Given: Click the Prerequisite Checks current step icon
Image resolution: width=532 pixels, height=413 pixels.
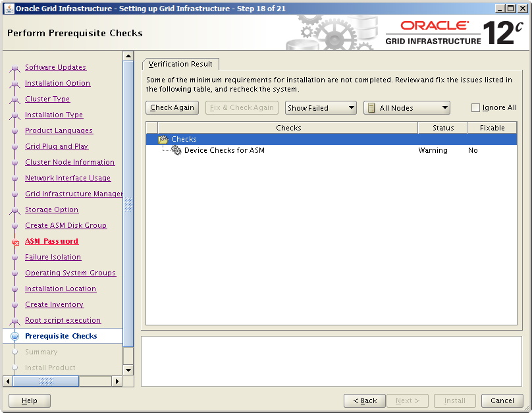Looking at the screenshot, I should pyautogui.click(x=15, y=337).
